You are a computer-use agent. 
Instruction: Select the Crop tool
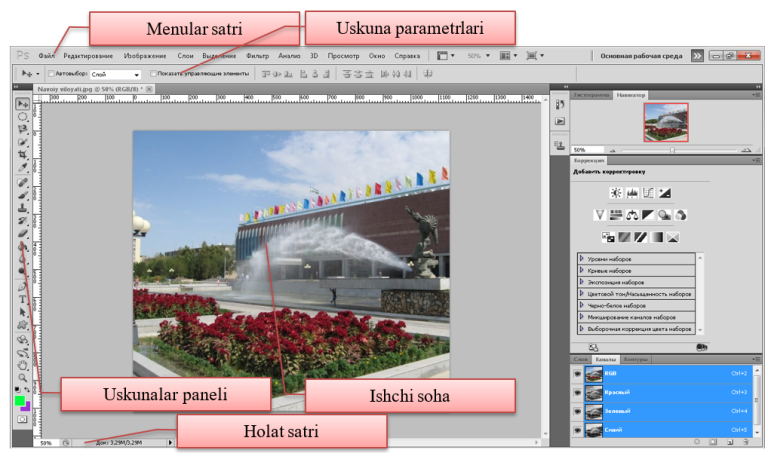(x=23, y=155)
